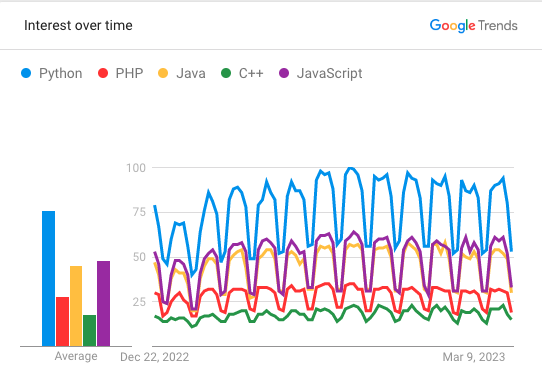Click the yellow Java legend dot
The height and width of the screenshot is (377, 542).
pyautogui.click(x=163, y=73)
